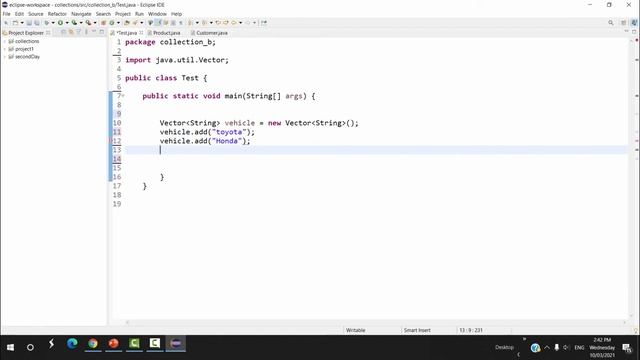Click the New Java Package icon
The width and height of the screenshot is (640, 360).
click(103, 23)
